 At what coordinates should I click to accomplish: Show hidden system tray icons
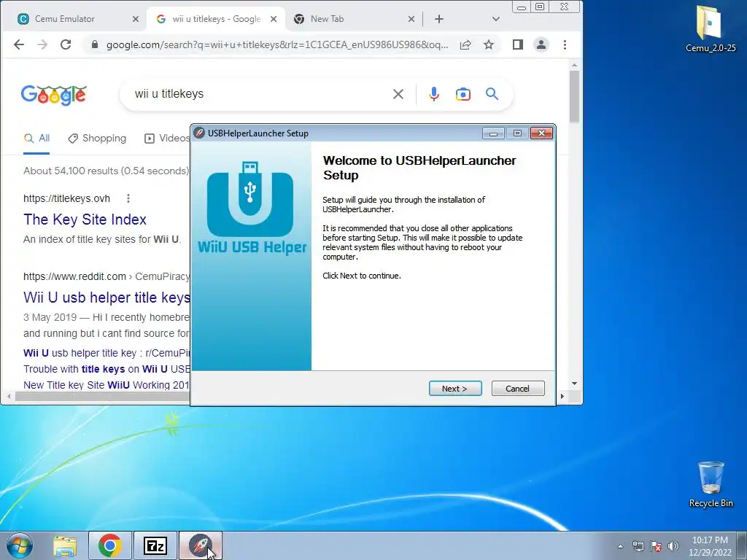click(620, 546)
